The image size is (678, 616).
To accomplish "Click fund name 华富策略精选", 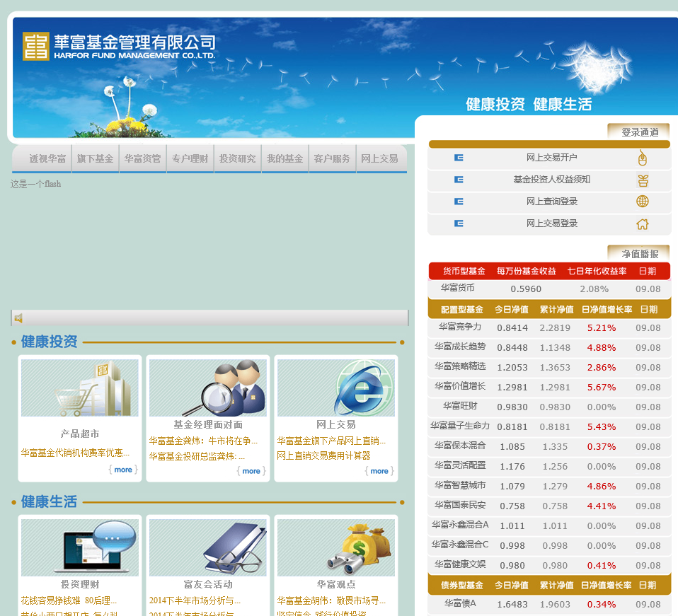I will [x=459, y=367].
